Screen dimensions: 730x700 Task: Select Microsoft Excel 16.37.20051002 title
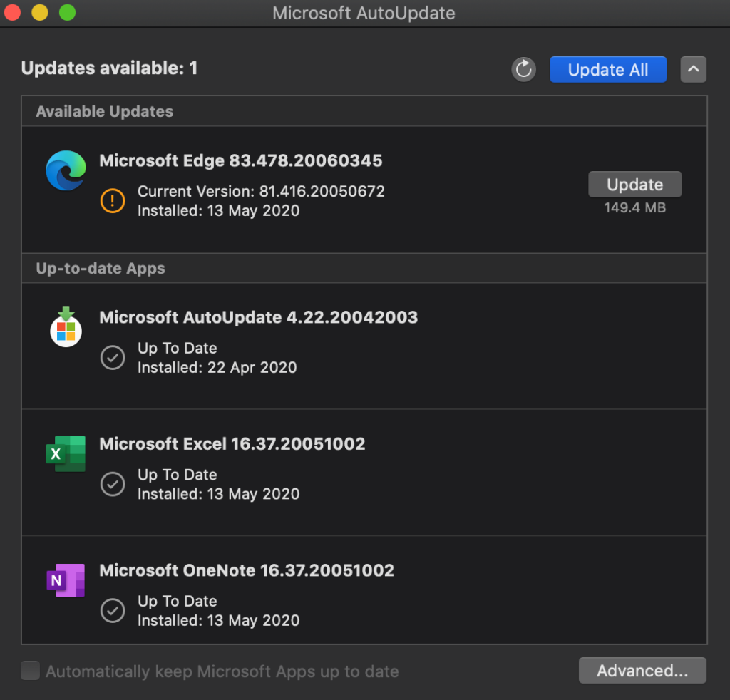(x=232, y=444)
